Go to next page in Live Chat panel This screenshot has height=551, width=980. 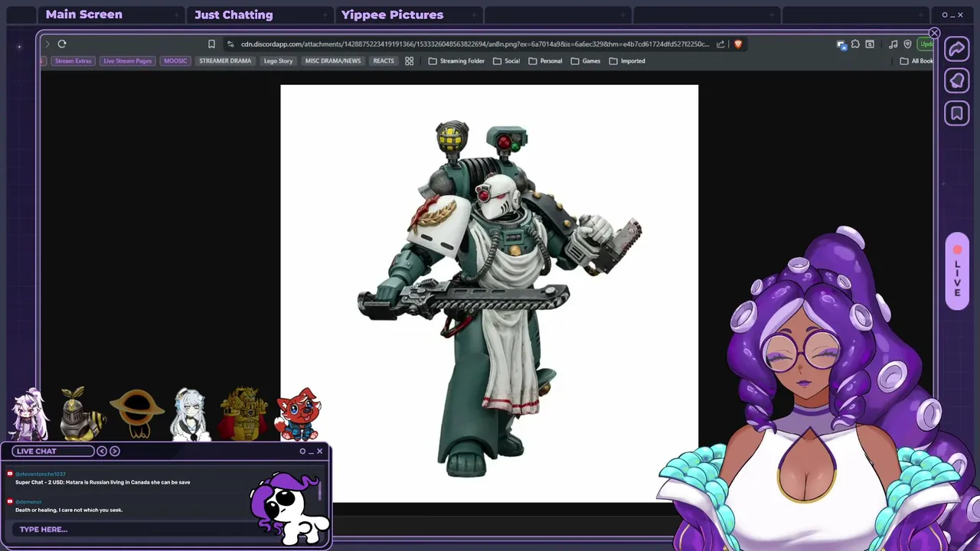(115, 452)
